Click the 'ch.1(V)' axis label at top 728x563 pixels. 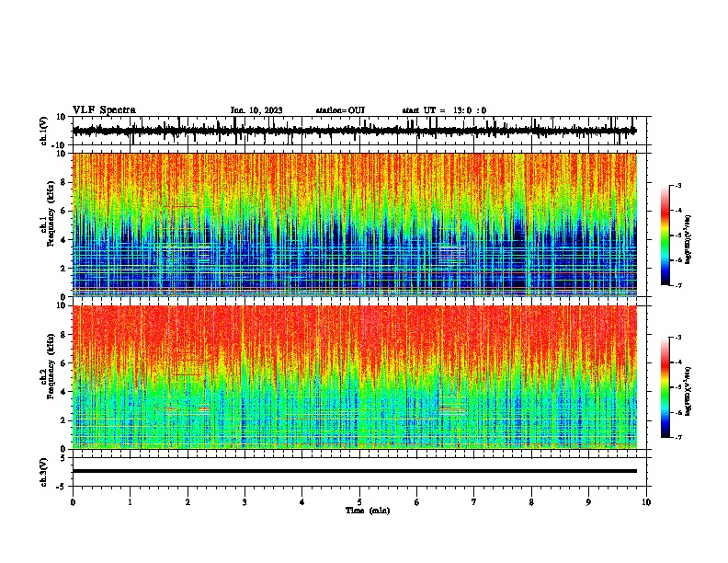43,131
